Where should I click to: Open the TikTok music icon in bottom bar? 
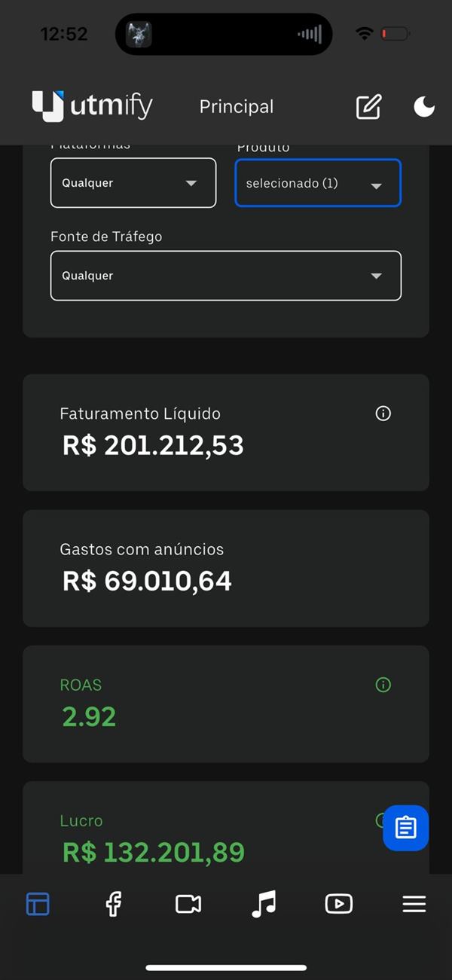[x=263, y=904]
